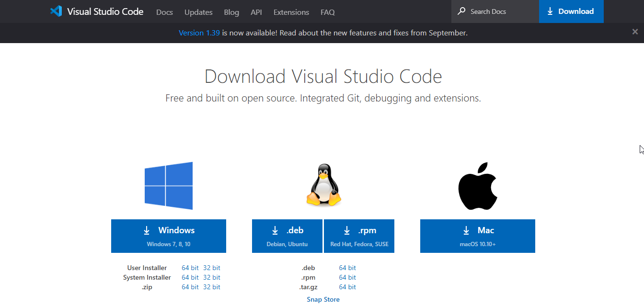This screenshot has width=644, height=306.
Task: Dismiss the Version 1.39 notification banner
Action: tap(635, 32)
